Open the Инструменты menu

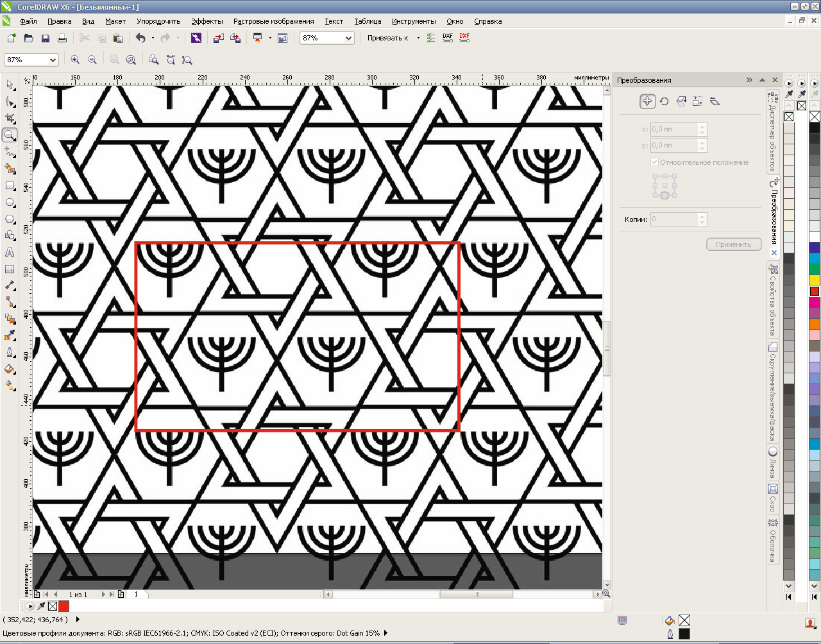pyautogui.click(x=414, y=21)
